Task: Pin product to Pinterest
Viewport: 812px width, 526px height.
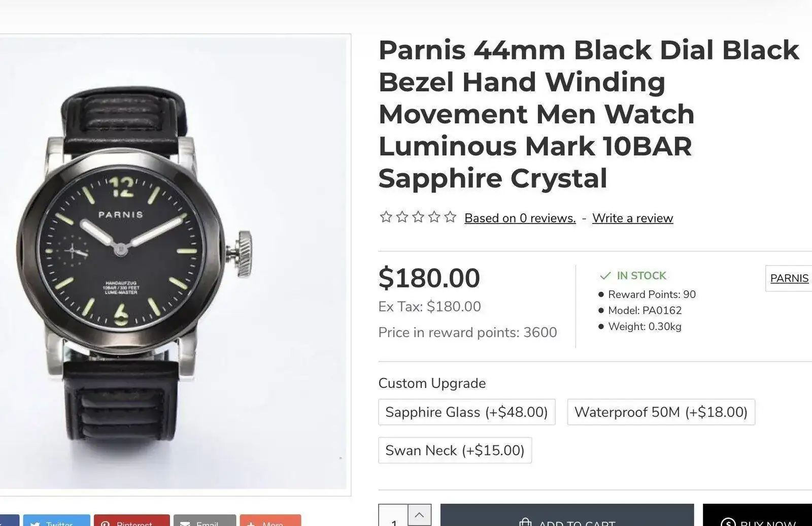Action: (x=131, y=521)
